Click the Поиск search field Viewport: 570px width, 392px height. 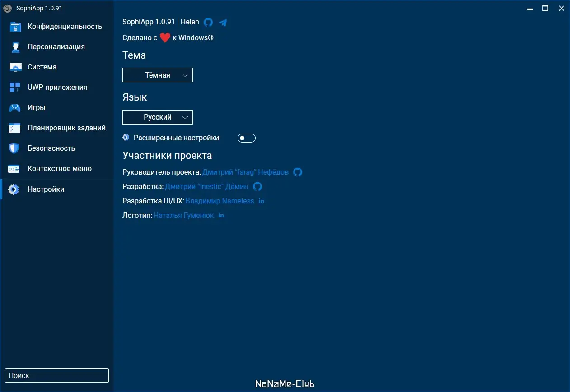point(57,375)
